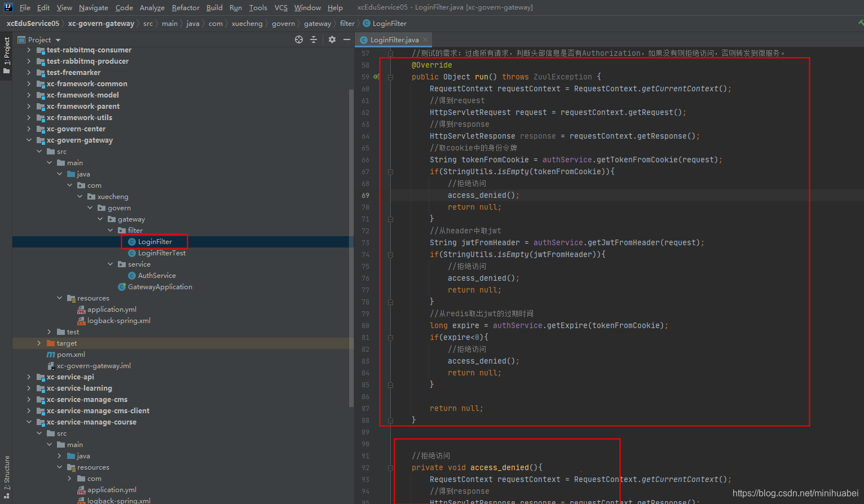The width and height of the screenshot is (864, 504).
Task: Select the xc-service-learning module
Action: [79, 388]
